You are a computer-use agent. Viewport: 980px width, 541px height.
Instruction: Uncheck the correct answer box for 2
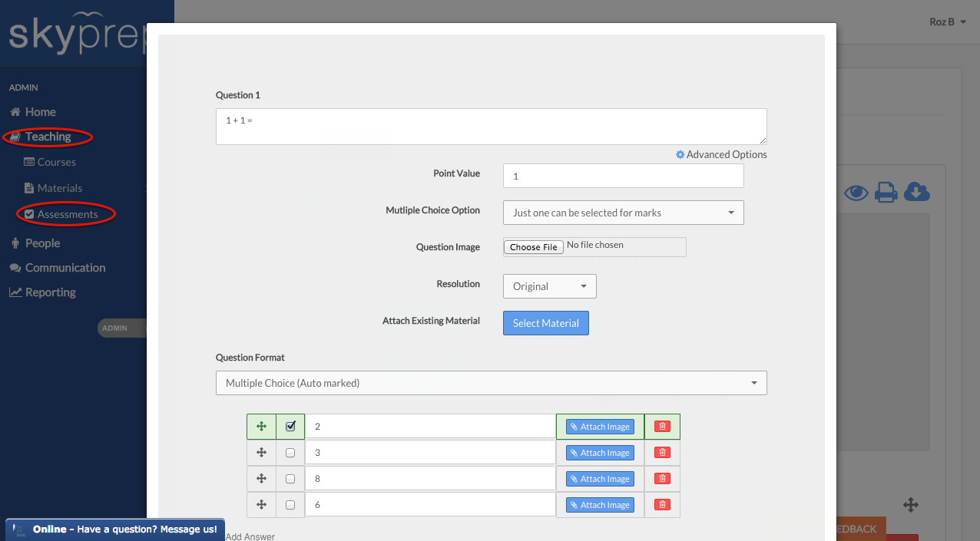[290, 427]
